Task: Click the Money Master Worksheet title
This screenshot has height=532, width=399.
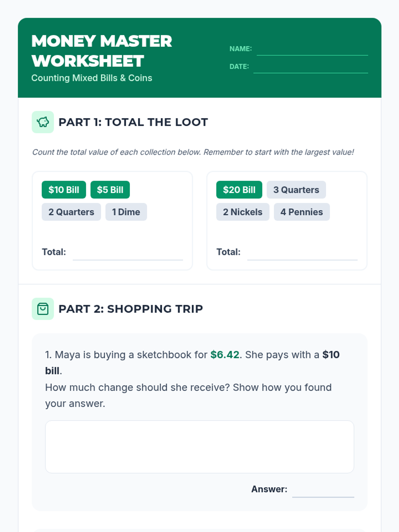Action: pos(102,51)
